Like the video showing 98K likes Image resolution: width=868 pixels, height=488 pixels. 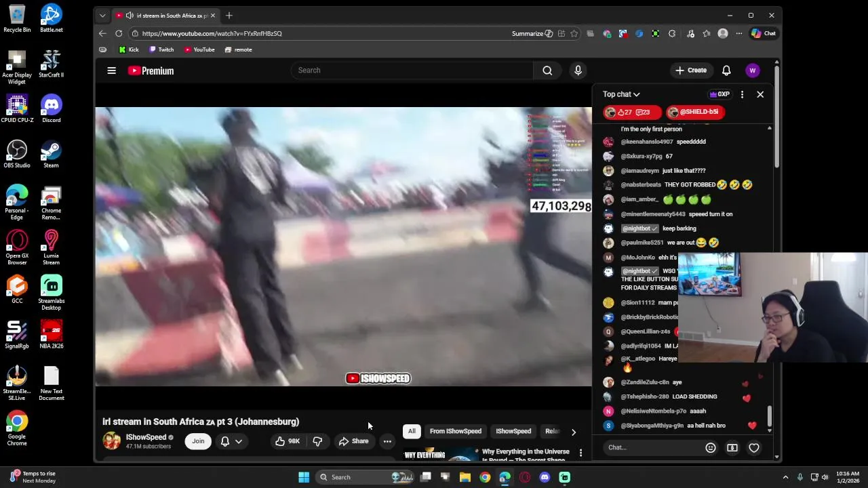(287, 441)
